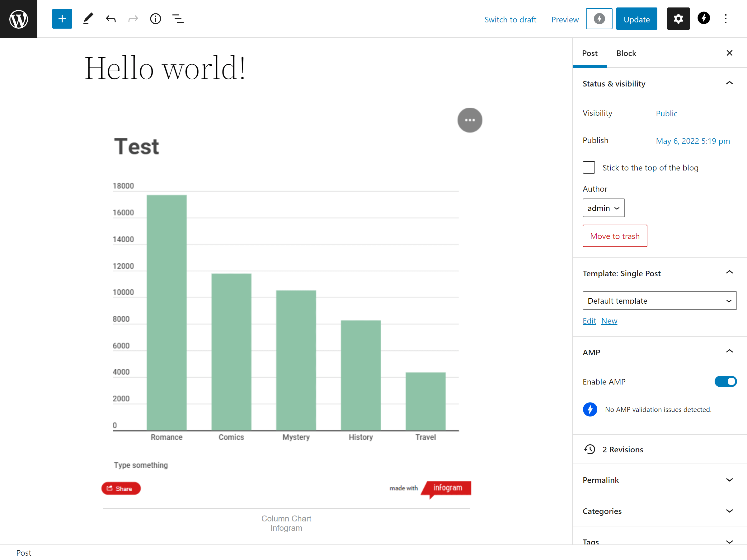Click the Type something text in chart
747x560 pixels.
(141, 465)
